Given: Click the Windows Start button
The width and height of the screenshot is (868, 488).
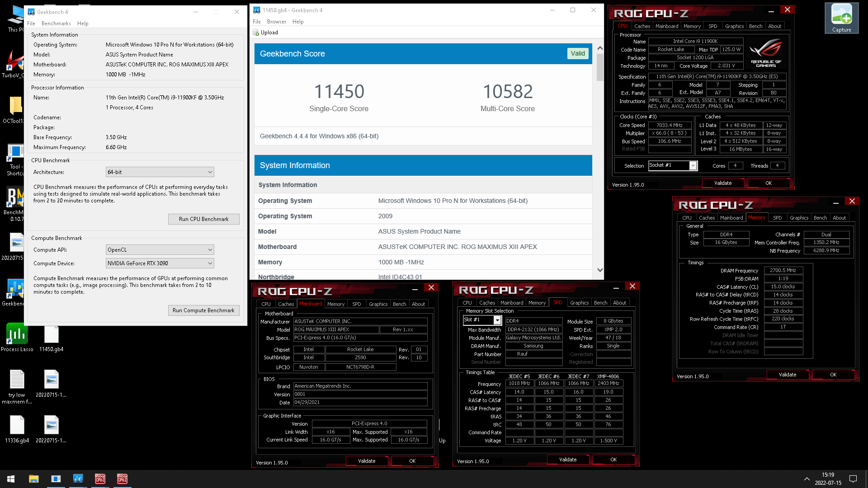Looking at the screenshot, I should pos(11,479).
